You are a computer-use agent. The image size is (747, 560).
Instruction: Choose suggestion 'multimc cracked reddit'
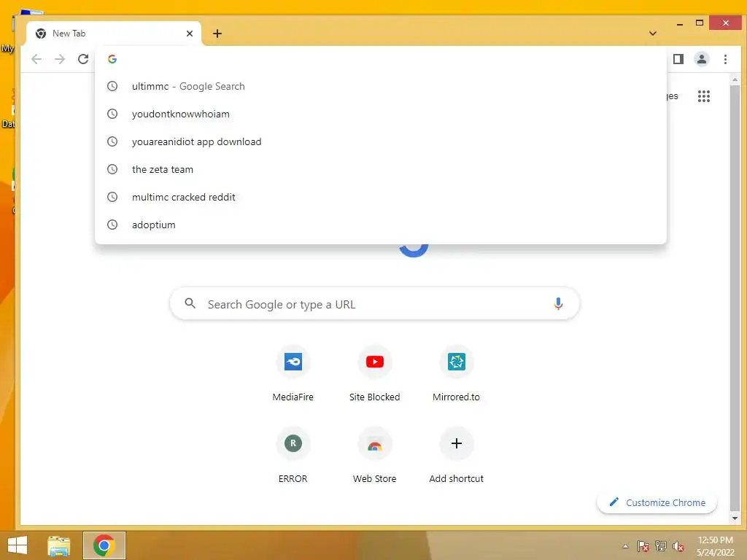tap(381, 197)
